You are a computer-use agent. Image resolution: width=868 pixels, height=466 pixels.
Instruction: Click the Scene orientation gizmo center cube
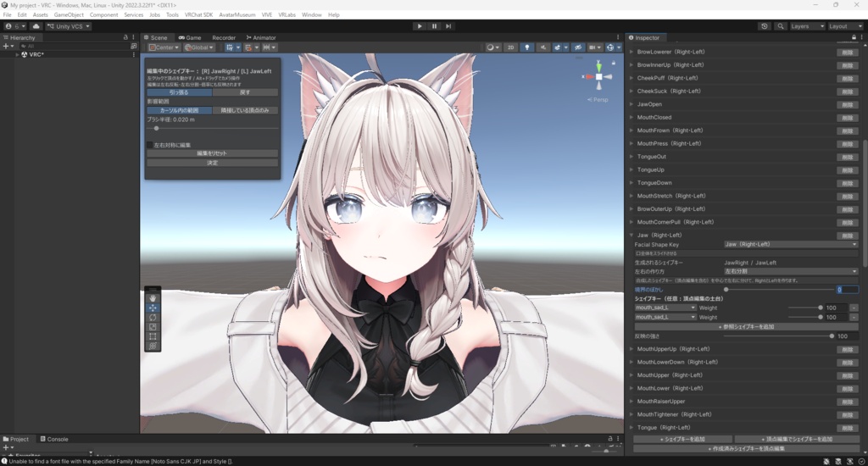tap(599, 77)
